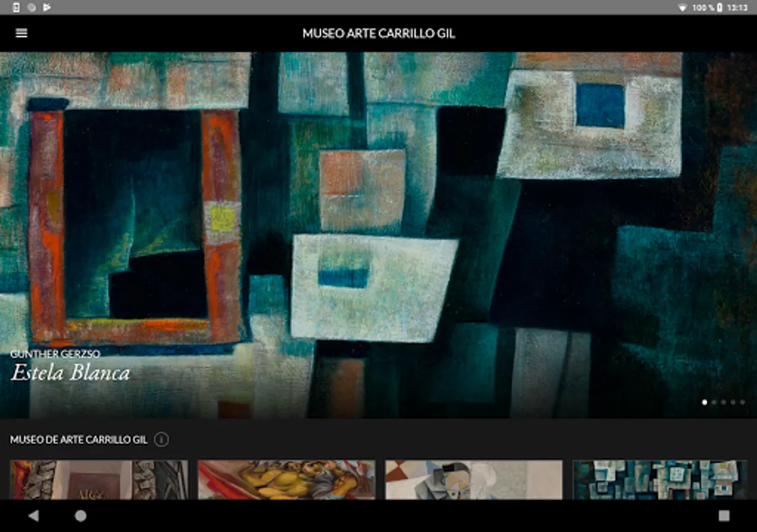The width and height of the screenshot is (757, 532).
Task: Select the fifth carousel page dot
Action: (742, 402)
